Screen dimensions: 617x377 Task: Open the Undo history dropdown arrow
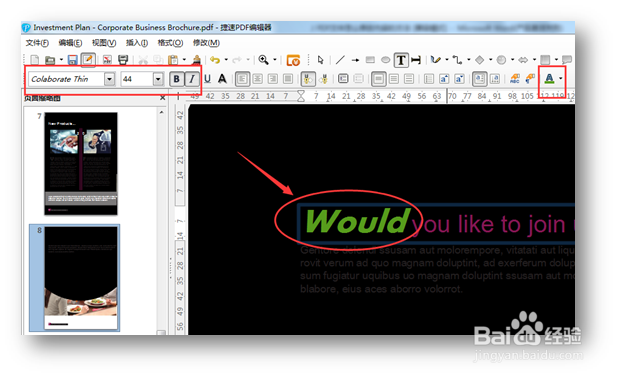pyautogui.click(x=226, y=60)
